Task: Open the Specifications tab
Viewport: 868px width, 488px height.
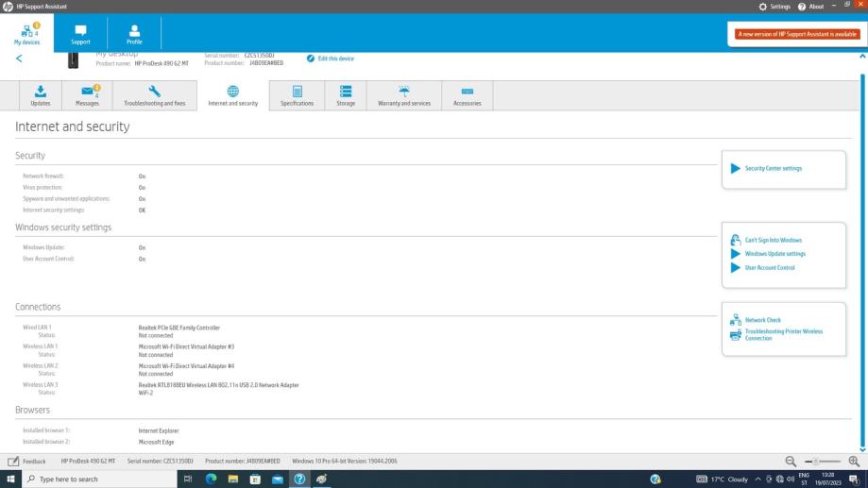Action: (297, 95)
